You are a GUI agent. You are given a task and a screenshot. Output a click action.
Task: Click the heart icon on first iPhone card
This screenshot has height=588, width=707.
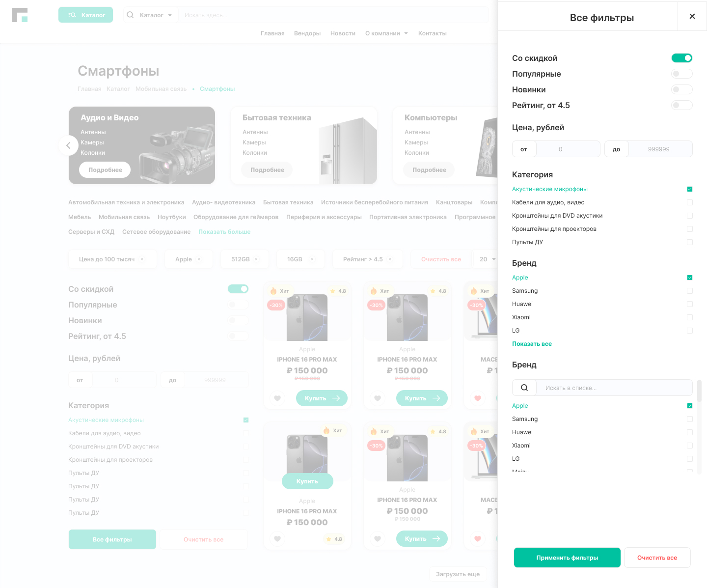(277, 398)
